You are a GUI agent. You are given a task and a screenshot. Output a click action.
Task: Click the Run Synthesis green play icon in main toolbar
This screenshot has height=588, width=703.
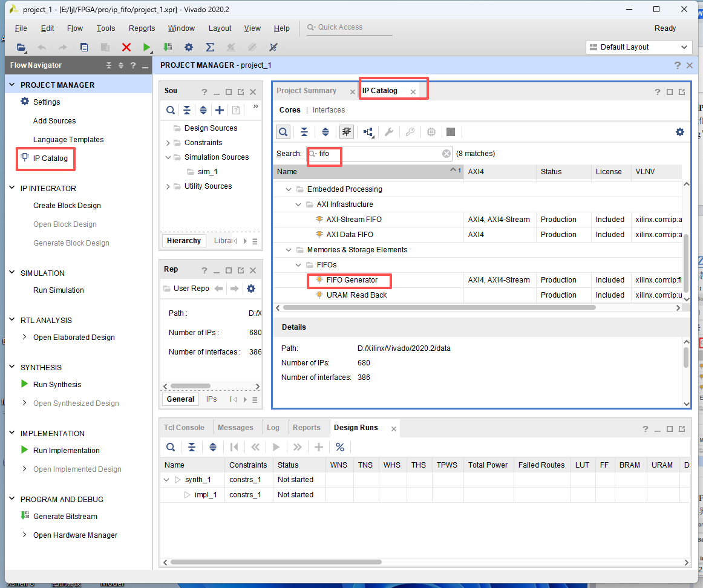pyautogui.click(x=146, y=47)
